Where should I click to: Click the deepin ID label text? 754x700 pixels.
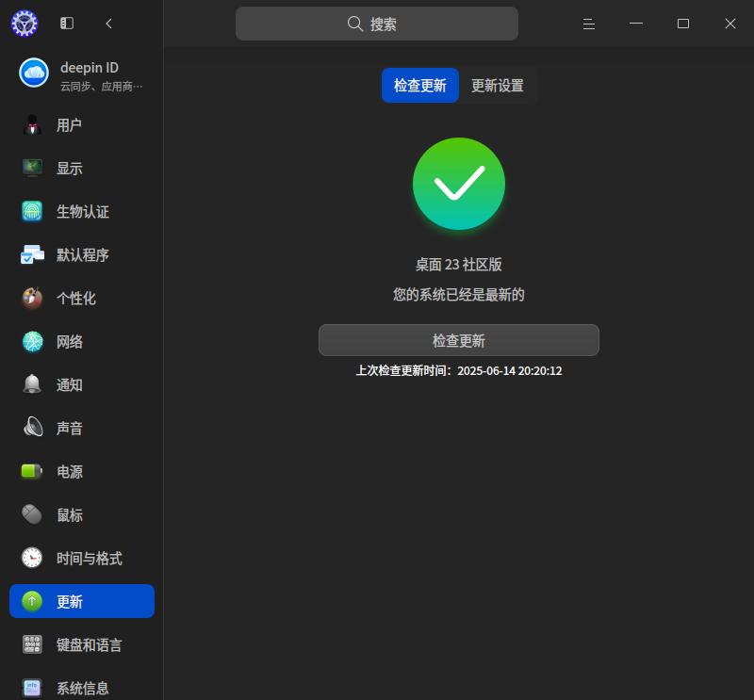[x=90, y=68]
